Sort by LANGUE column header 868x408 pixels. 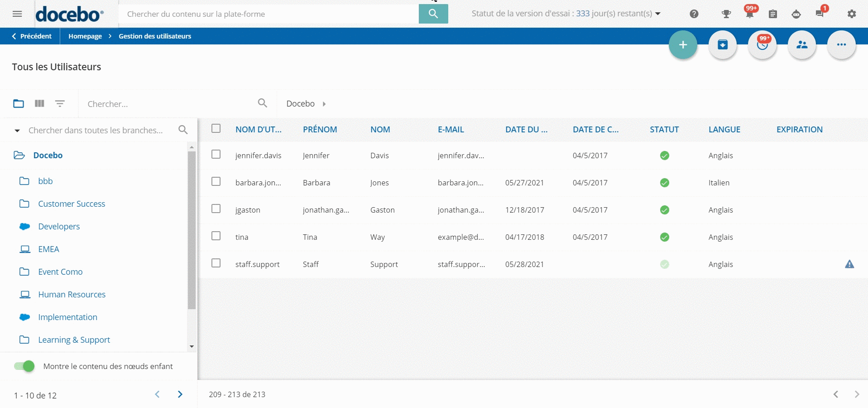[x=724, y=130]
